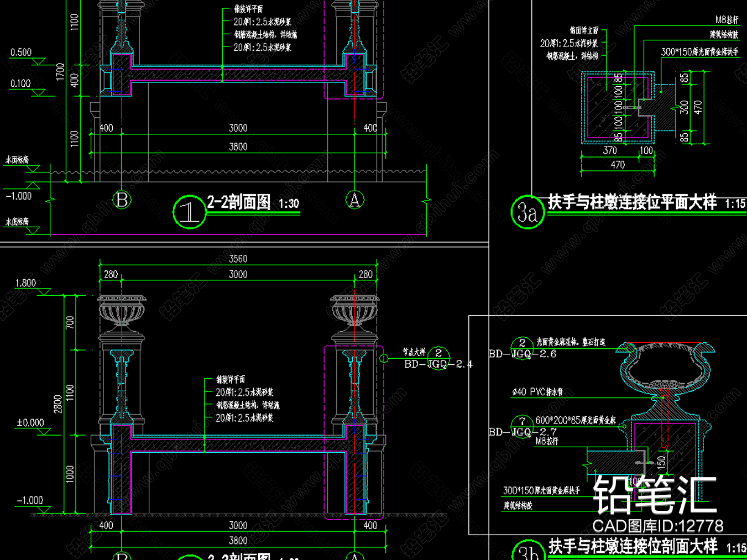Click the 水面标高 annotation
747x560 pixels.
pos(17,160)
